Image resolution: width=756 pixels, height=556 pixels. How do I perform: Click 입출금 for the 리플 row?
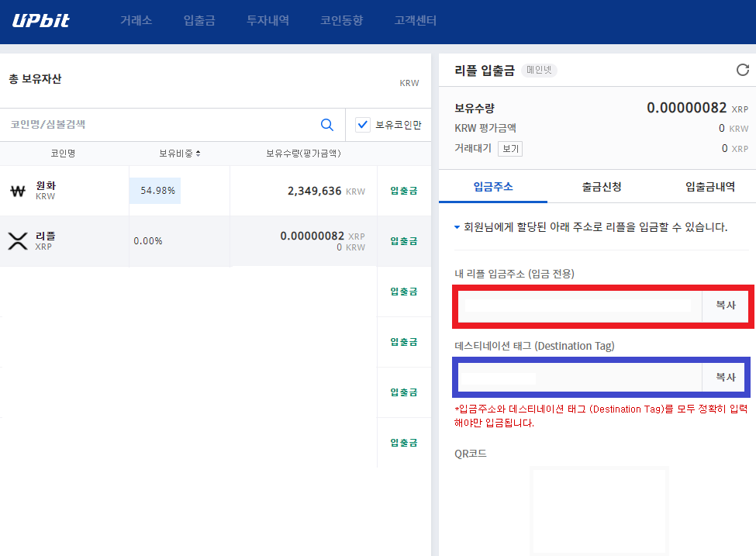pos(404,240)
